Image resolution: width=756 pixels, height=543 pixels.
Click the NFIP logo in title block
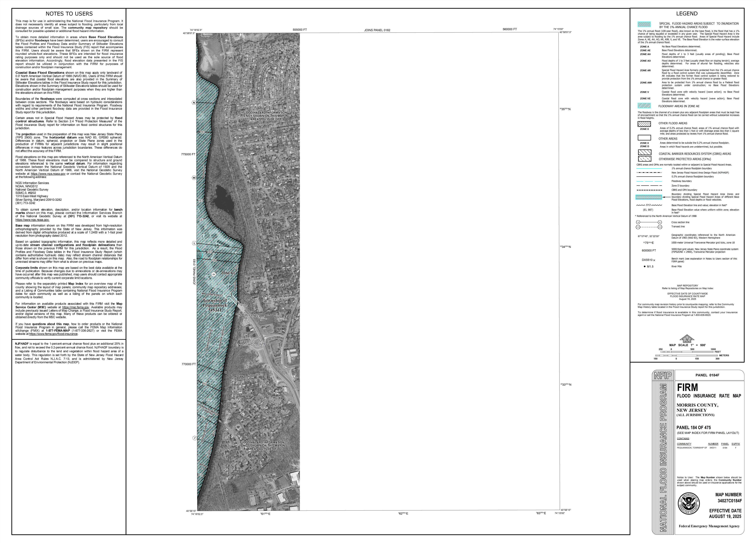click(x=663, y=375)
